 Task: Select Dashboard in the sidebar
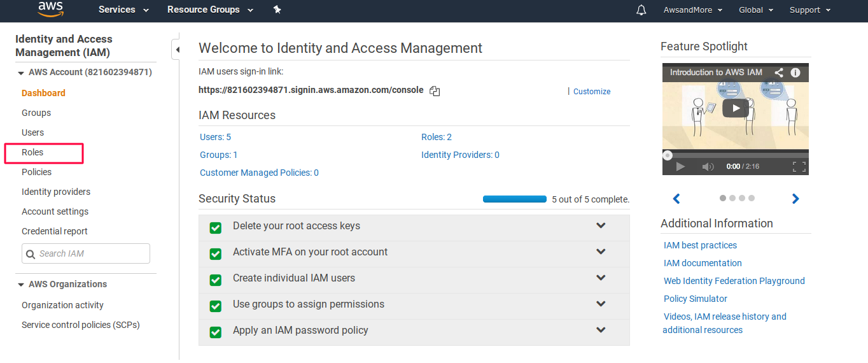tap(43, 93)
